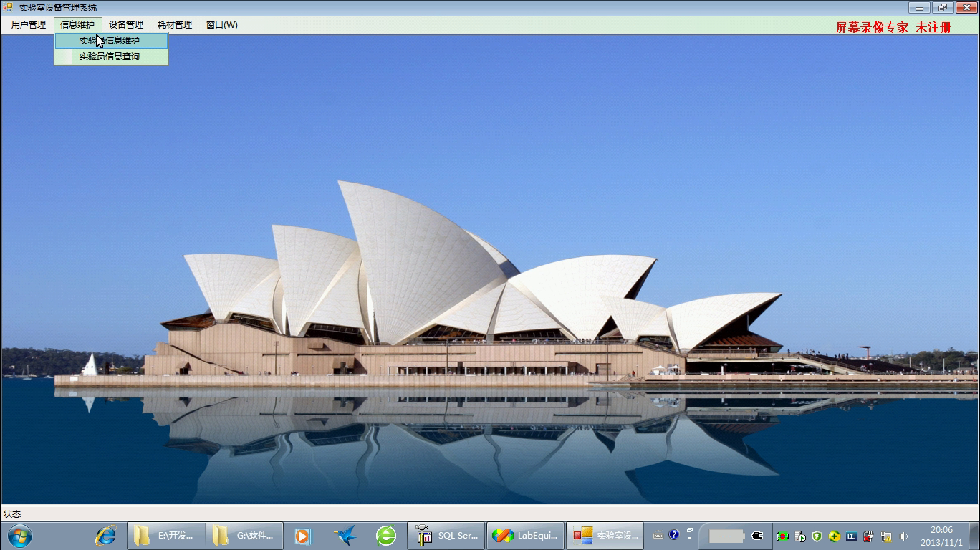
Task: Choose the 实验员信息查询 menu entry
Action: tap(111, 57)
